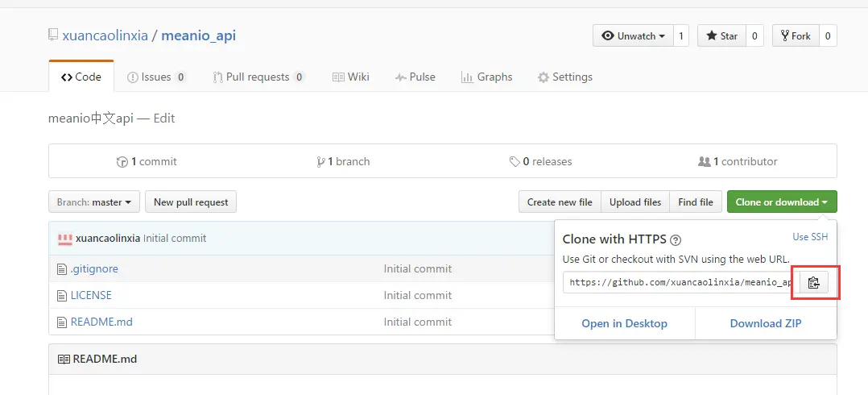The height and width of the screenshot is (395, 868).
Task: Open the meanio_api repository link
Action: 199,36
